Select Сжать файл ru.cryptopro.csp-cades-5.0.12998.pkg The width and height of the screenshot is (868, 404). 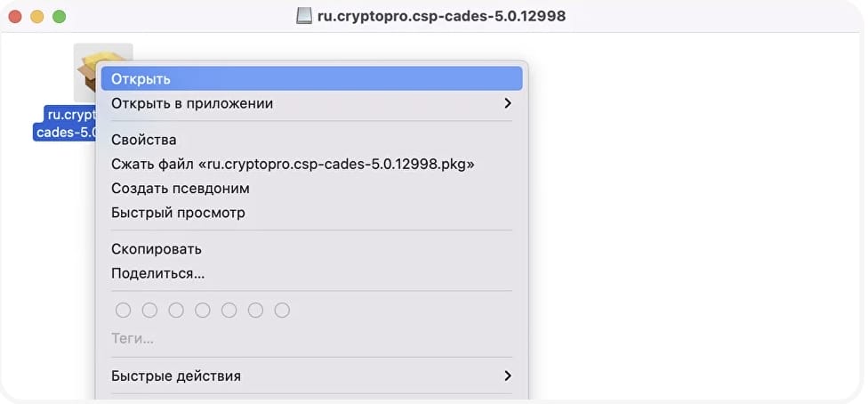pyautogui.click(x=293, y=164)
